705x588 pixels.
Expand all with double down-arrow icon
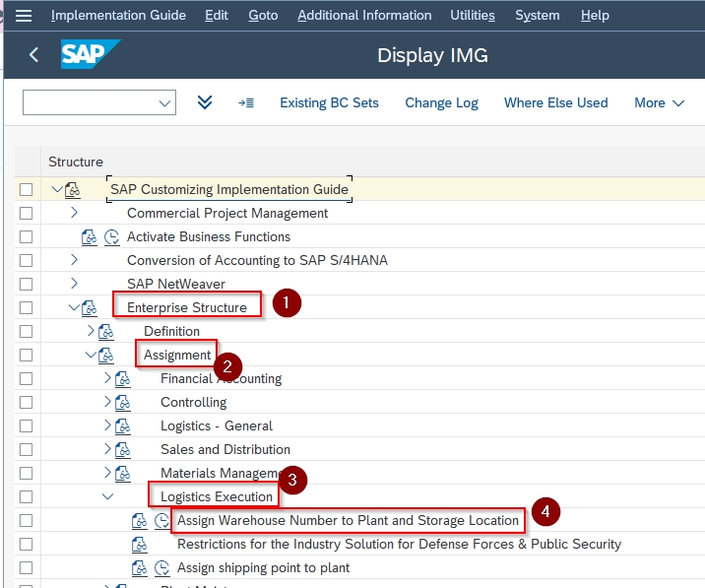[205, 102]
